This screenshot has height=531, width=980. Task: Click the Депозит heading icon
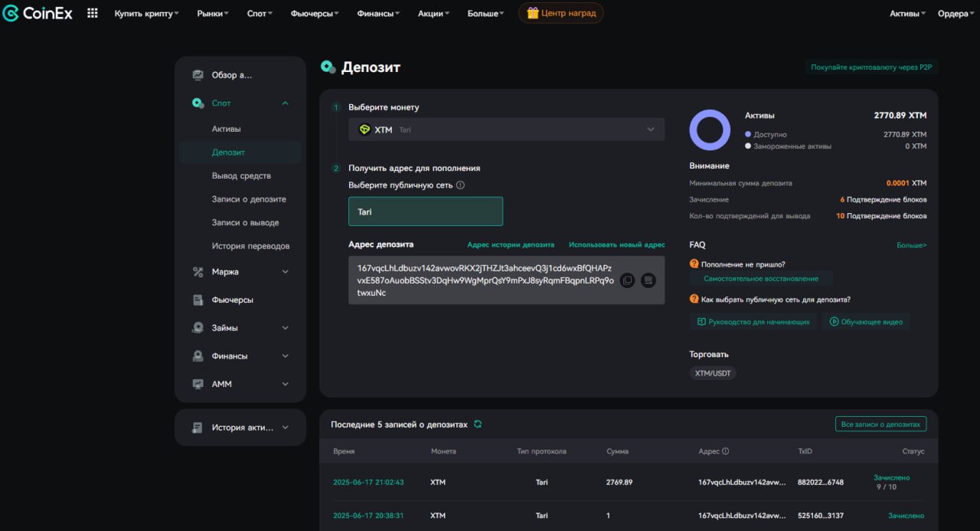pos(328,67)
